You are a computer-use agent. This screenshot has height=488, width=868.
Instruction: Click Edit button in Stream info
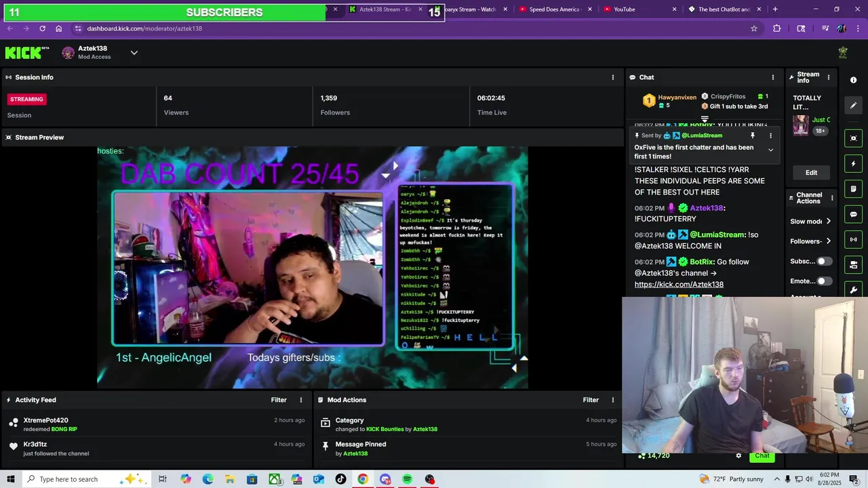[x=811, y=173]
